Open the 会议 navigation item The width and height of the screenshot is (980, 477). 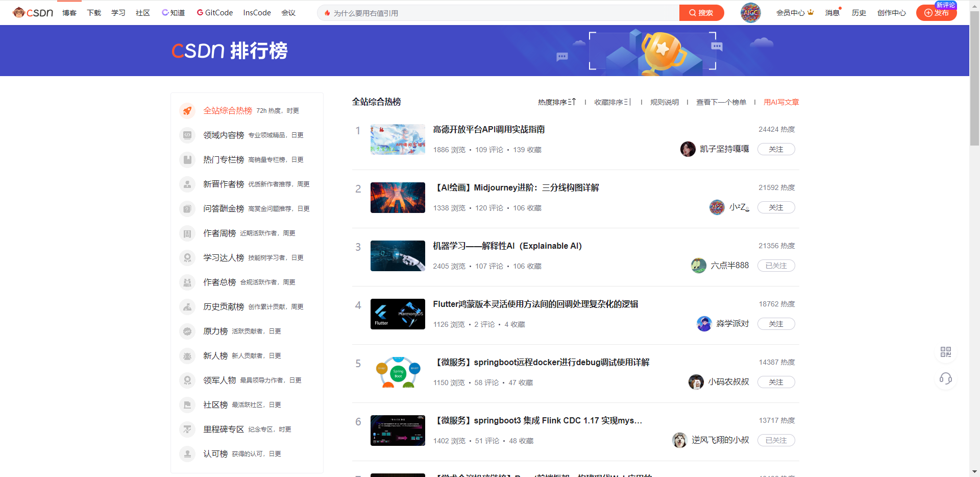tap(288, 13)
